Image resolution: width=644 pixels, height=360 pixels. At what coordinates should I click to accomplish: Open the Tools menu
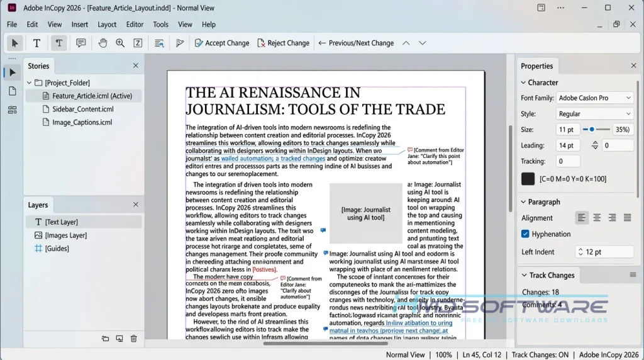(x=160, y=25)
